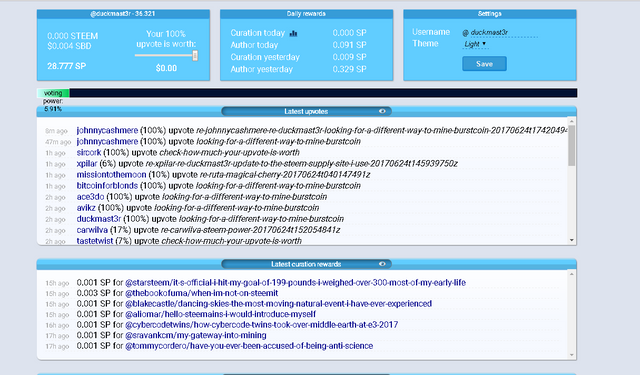The width and height of the screenshot is (640, 375).
Task: Click the Username field containing duckmast3r
Action: (x=504, y=32)
